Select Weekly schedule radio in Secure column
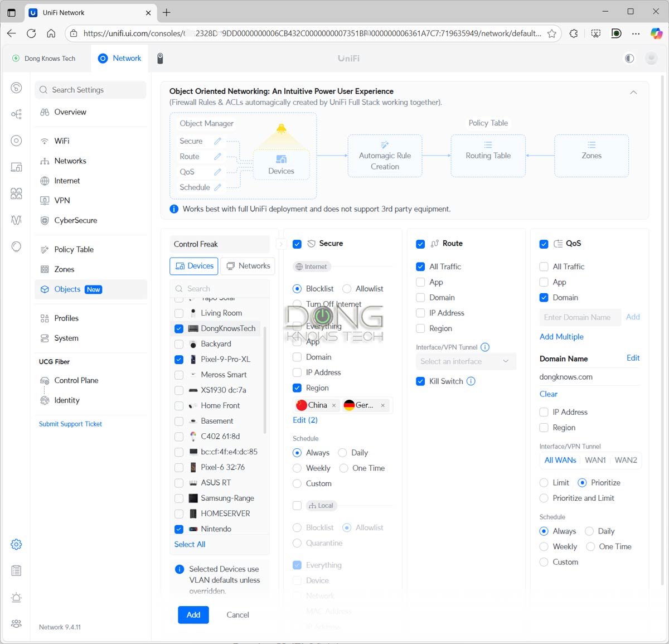 click(297, 468)
